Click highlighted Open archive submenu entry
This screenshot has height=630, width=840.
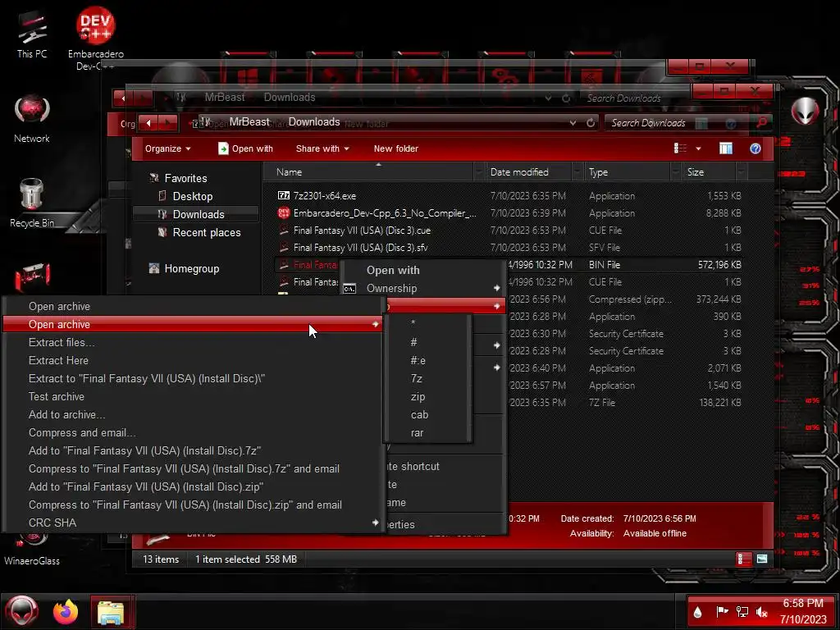click(x=192, y=324)
